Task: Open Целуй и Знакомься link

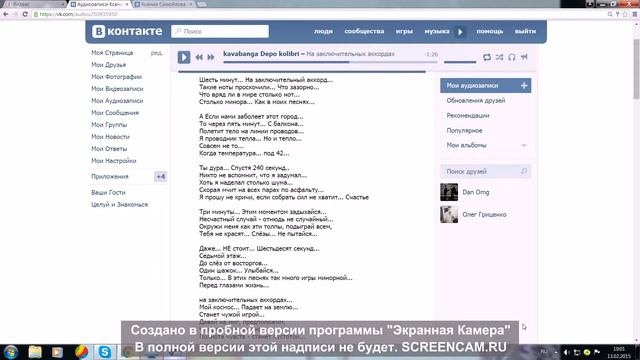Action: (120, 204)
